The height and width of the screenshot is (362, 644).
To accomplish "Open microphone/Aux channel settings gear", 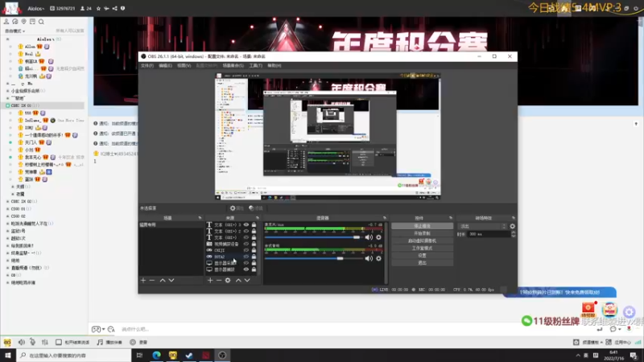I will coord(378,237).
